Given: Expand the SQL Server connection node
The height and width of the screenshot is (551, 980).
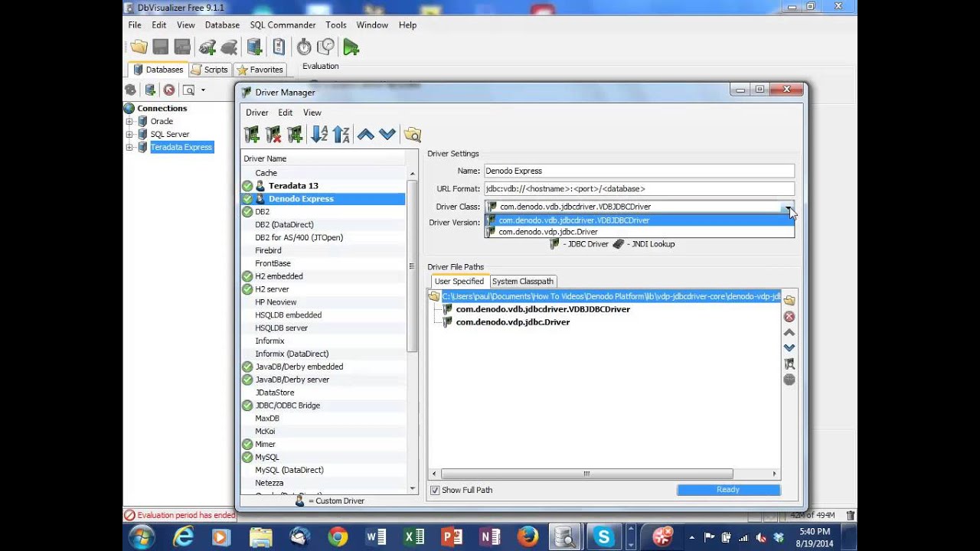Looking at the screenshot, I should 129,134.
